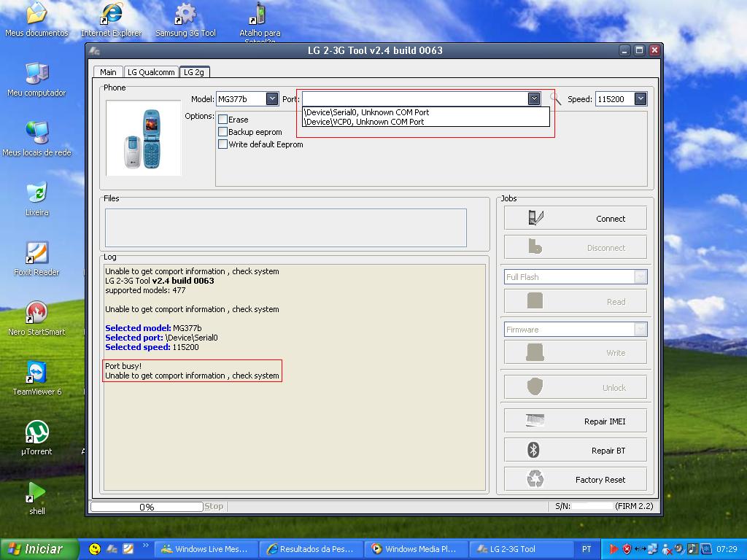
Task: Click the 07:29 system clock
Action: point(727,549)
